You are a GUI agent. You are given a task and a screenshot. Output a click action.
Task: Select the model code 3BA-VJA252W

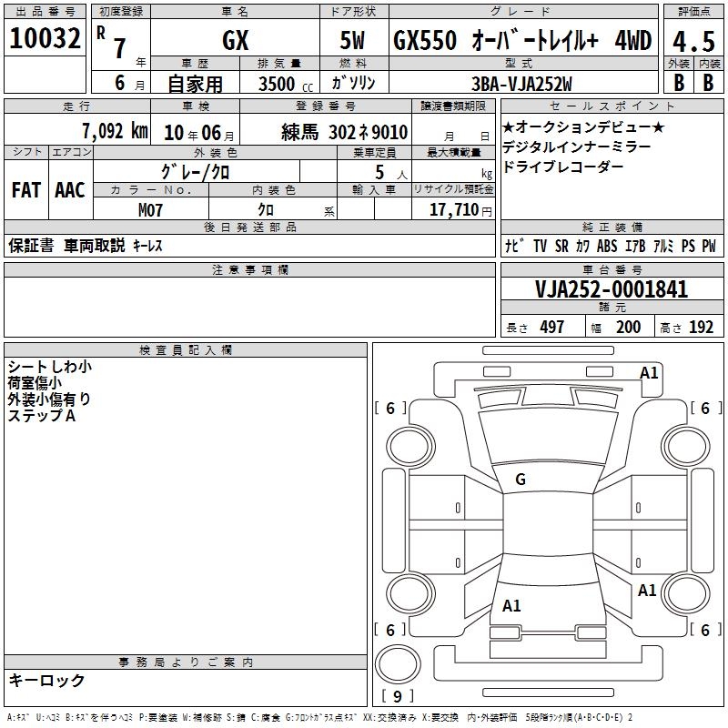coord(521,84)
